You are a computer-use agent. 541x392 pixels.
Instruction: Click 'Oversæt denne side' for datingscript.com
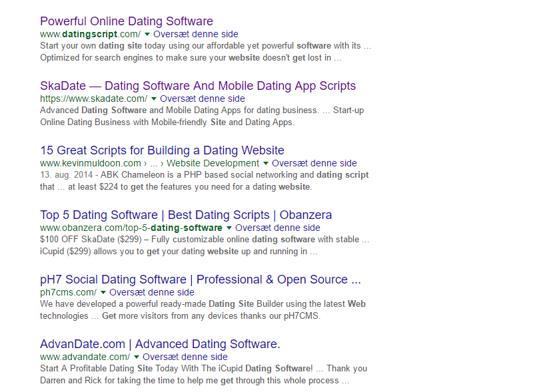196,34
